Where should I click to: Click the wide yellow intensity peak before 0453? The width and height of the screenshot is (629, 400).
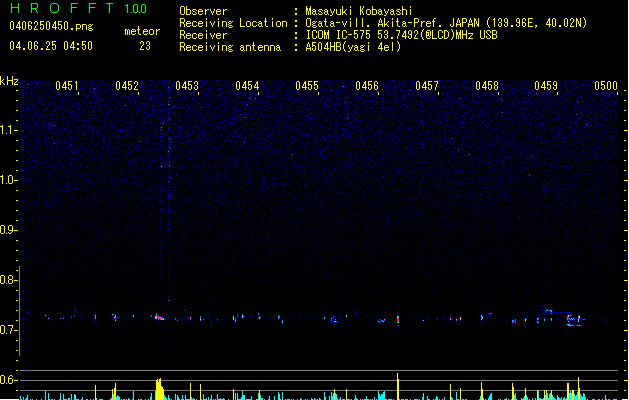point(160,389)
